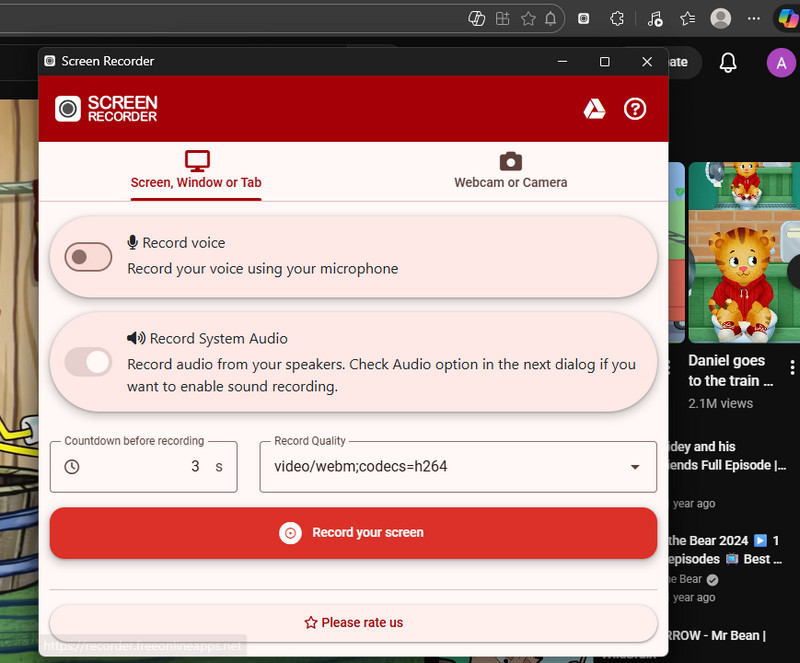This screenshot has width=800, height=663.
Task: Expand the browser settings ellipsis menu
Action: point(753,18)
